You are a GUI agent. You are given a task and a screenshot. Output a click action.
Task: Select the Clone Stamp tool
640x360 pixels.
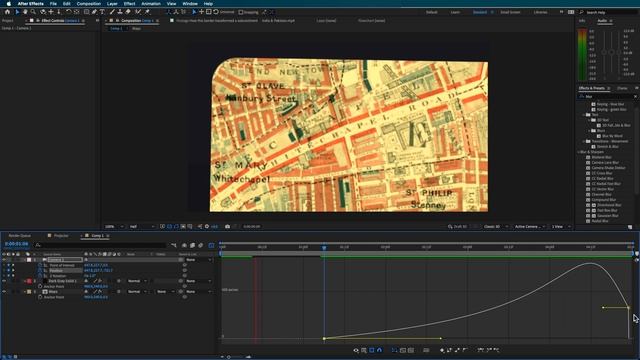120,12
